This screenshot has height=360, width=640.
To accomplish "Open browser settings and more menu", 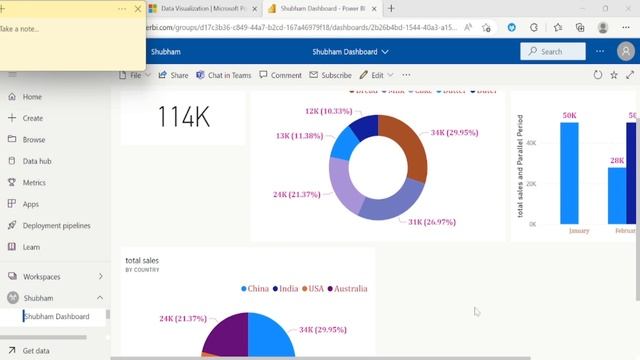I will pos(626,28).
